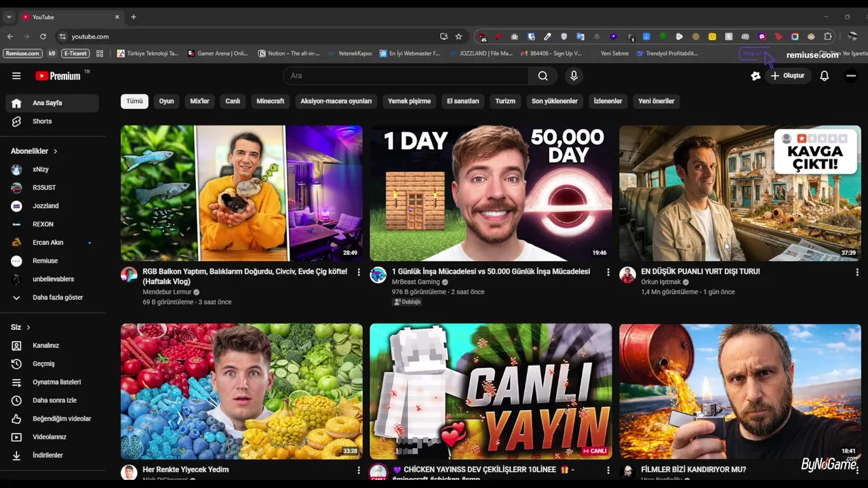
Task: Reload the page in the browser
Action: (43, 37)
